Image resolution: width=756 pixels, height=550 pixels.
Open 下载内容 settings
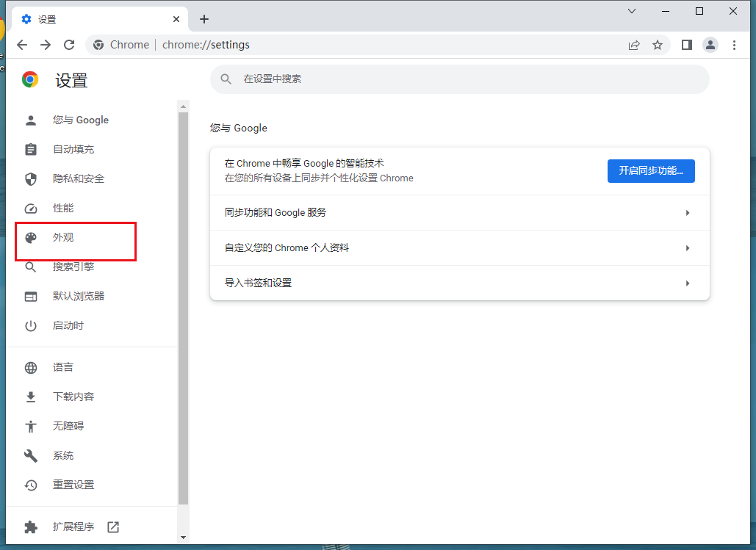73,397
